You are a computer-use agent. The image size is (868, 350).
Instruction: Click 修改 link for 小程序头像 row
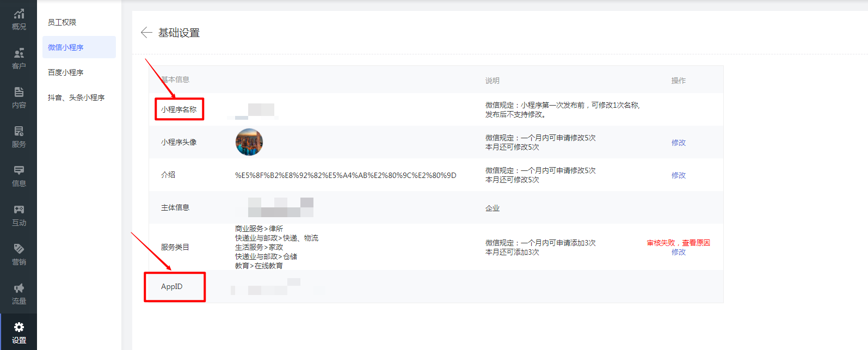678,143
